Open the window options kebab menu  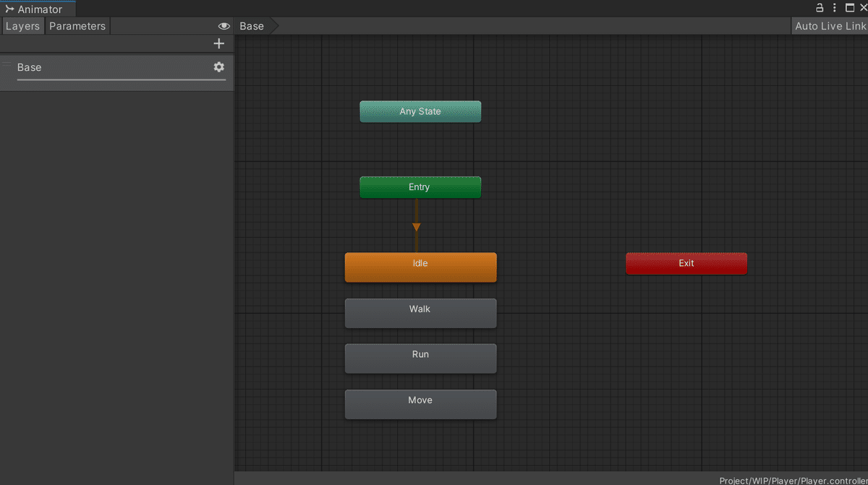[x=835, y=8]
